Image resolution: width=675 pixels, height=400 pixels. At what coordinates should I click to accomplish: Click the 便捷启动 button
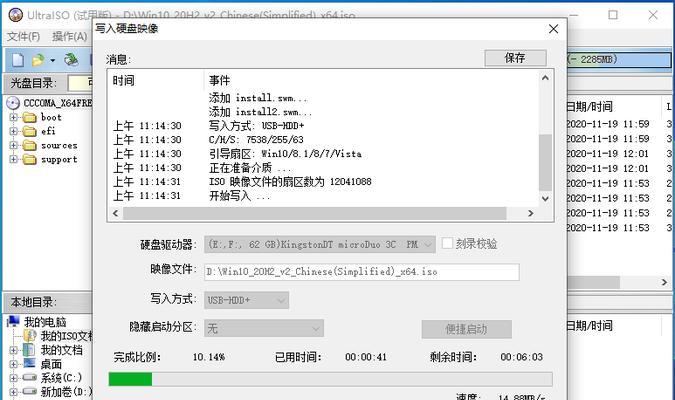click(466, 329)
